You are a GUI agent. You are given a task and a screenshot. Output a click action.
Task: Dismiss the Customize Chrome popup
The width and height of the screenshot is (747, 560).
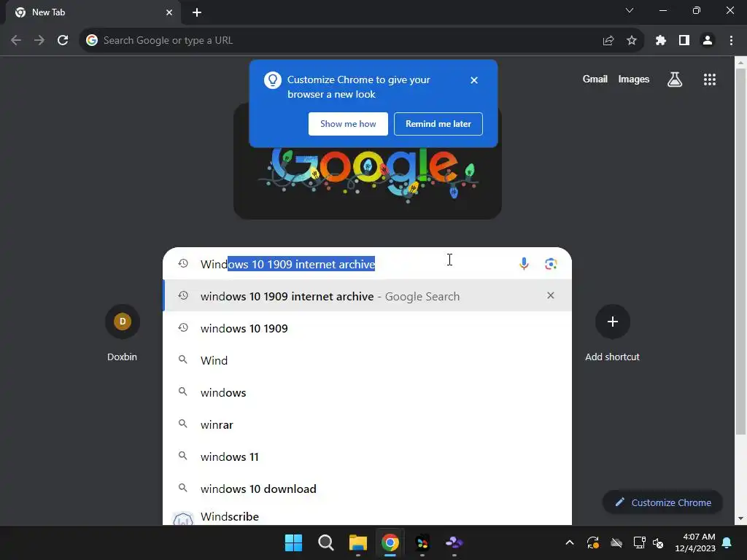[x=474, y=80]
